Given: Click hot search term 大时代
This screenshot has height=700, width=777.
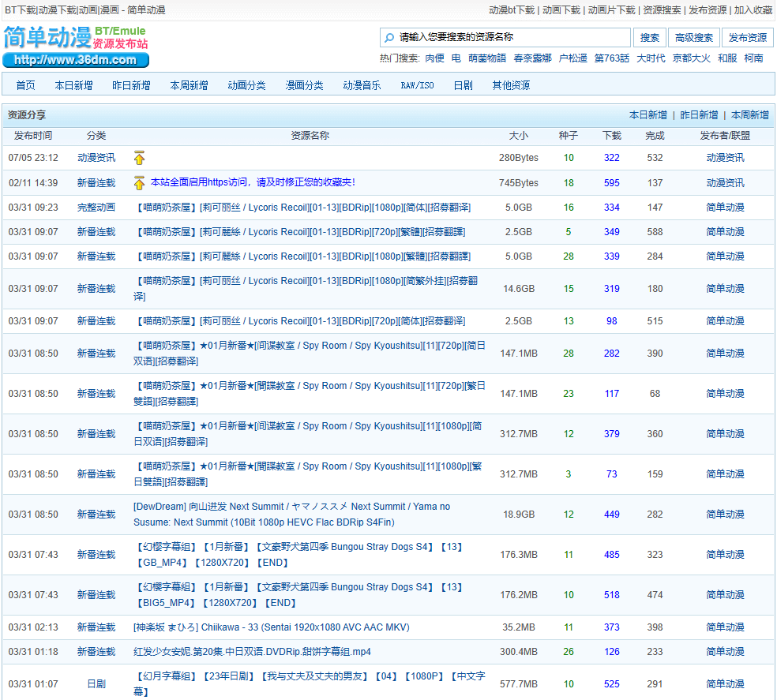Looking at the screenshot, I should [651, 58].
